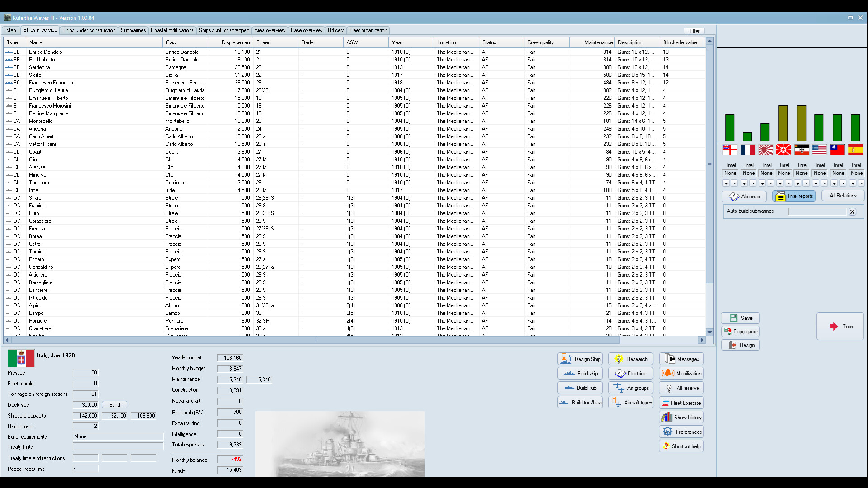This screenshot has height=488, width=868.
Task: Open Preferences gear button
Action: click(x=682, y=432)
